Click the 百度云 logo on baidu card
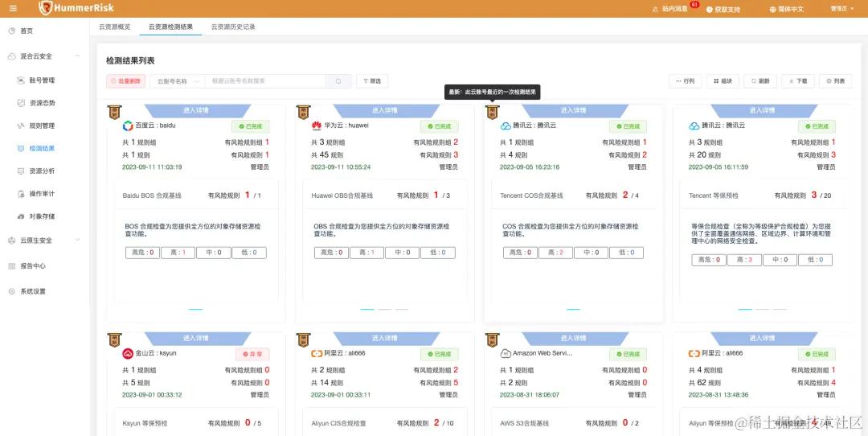 [128, 125]
